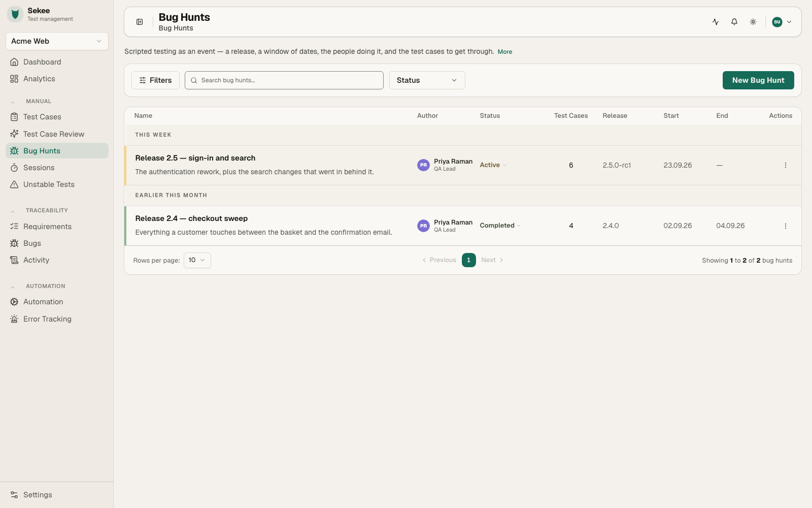Open Bugs page
Image resolution: width=812 pixels, height=508 pixels.
pos(57,243)
